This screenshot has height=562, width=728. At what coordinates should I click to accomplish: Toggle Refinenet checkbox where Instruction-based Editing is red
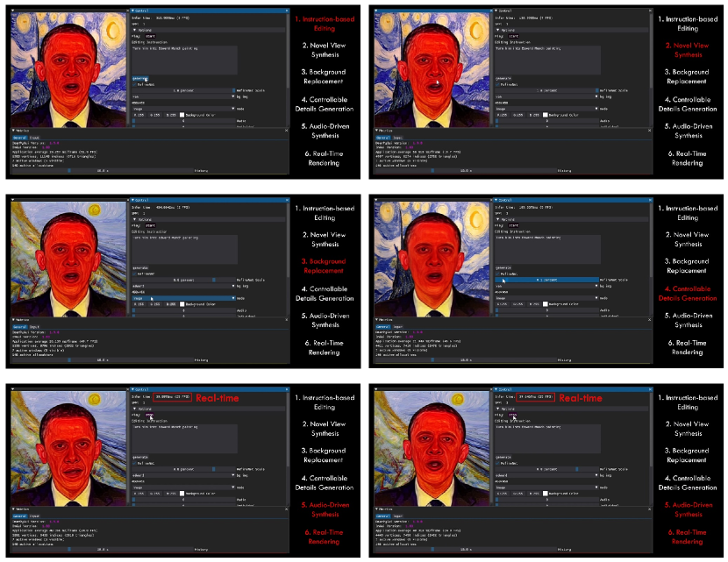[x=134, y=84]
